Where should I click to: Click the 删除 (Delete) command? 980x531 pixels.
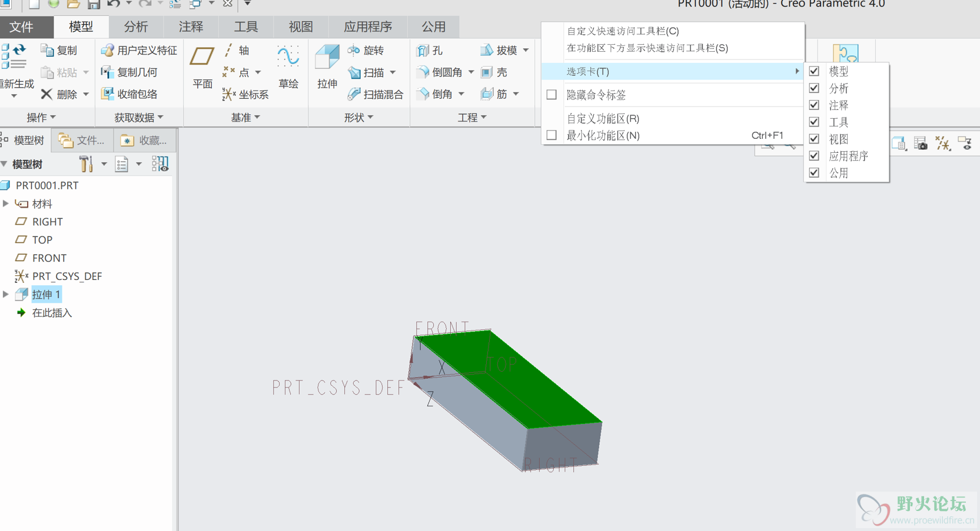[59, 94]
